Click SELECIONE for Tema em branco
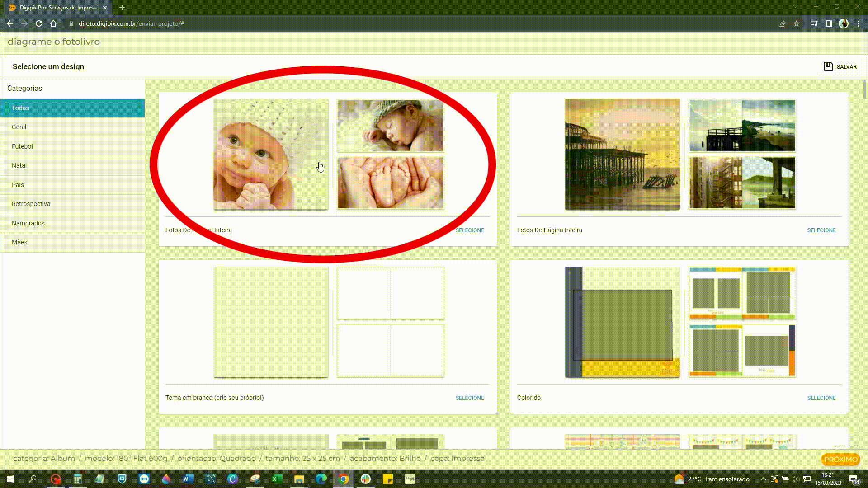The height and width of the screenshot is (488, 868). click(470, 398)
